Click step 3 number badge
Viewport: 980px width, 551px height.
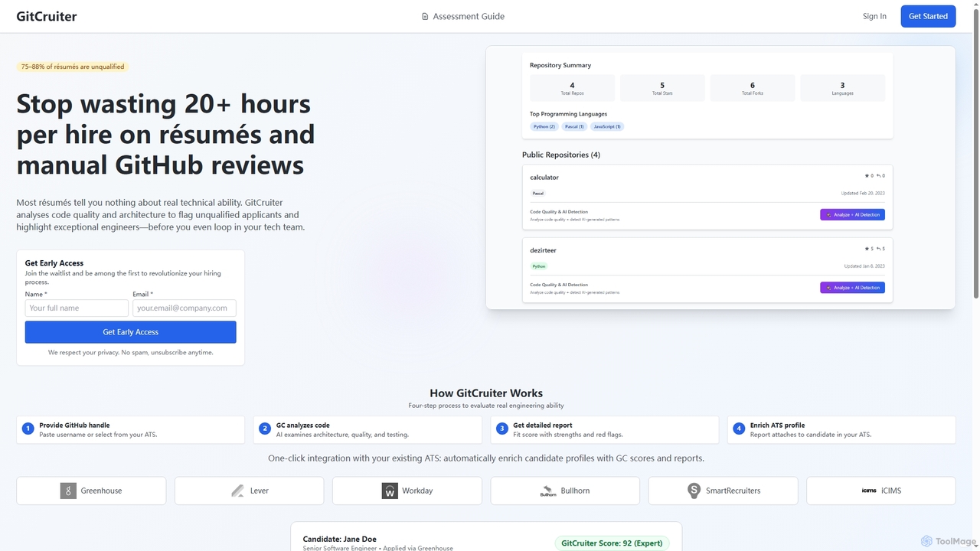[502, 429]
